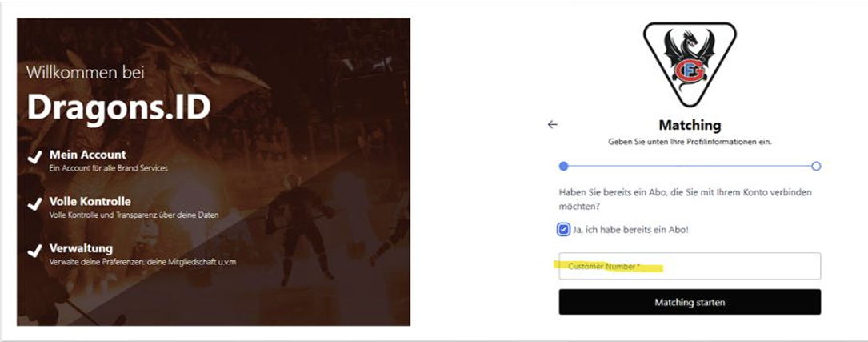Click the back arrow beside Matching
868x342 pixels.
[553, 125]
